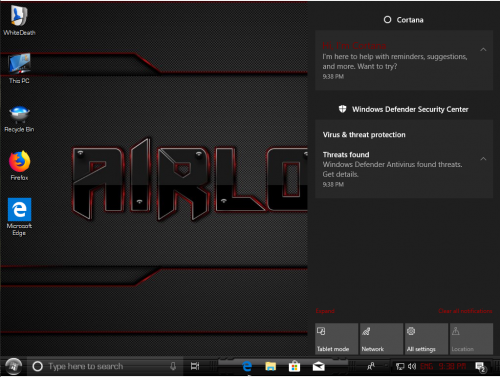500x377 pixels.
Task: Toggle the Location quick action tile
Action: click(471, 339)
